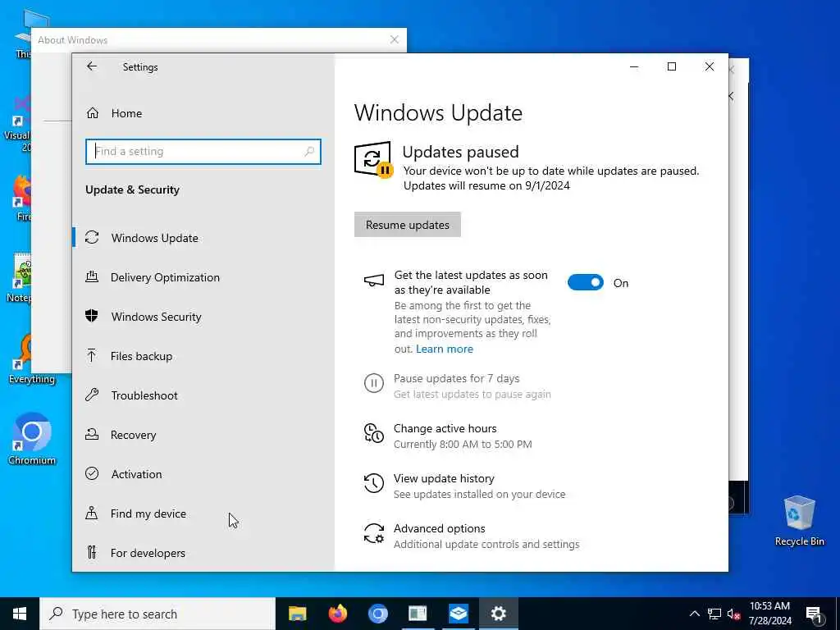Viewport: 840px width, 630px height.
Task: Click the taskbar window-list app icon
Action: pyautogui.click(x=418, y=614)
